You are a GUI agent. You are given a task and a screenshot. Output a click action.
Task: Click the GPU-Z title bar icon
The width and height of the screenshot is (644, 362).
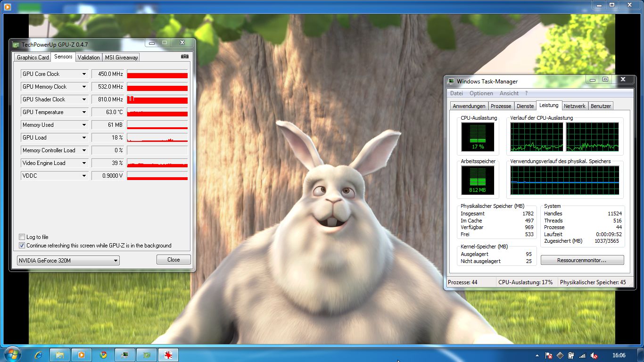point(16,45)
